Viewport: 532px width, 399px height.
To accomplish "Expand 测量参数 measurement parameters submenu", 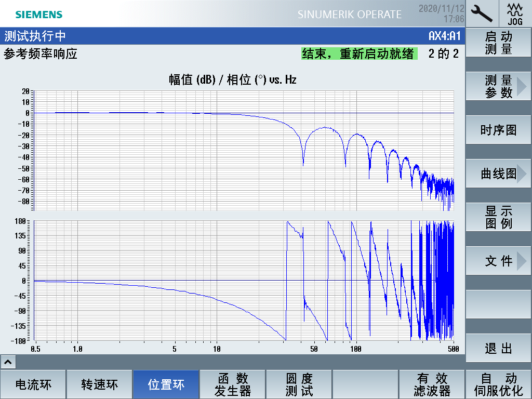I will (x=498, y=87).
